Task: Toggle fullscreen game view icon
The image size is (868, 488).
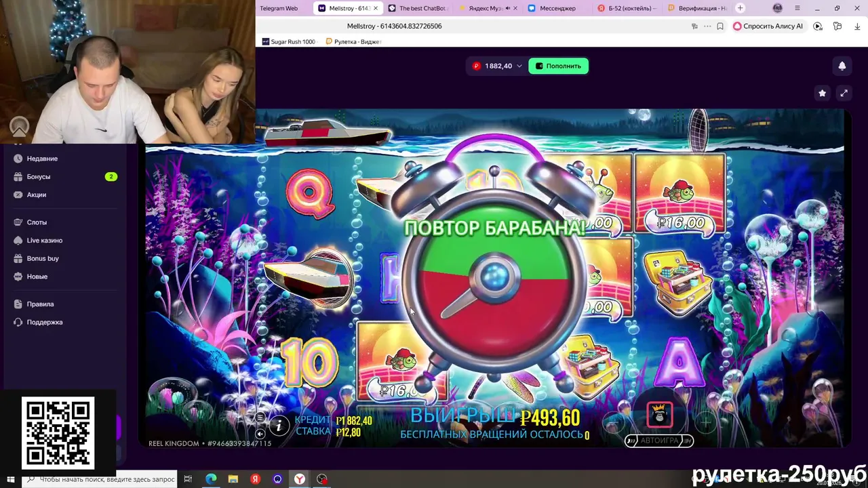Action: (x=844, y=93)
